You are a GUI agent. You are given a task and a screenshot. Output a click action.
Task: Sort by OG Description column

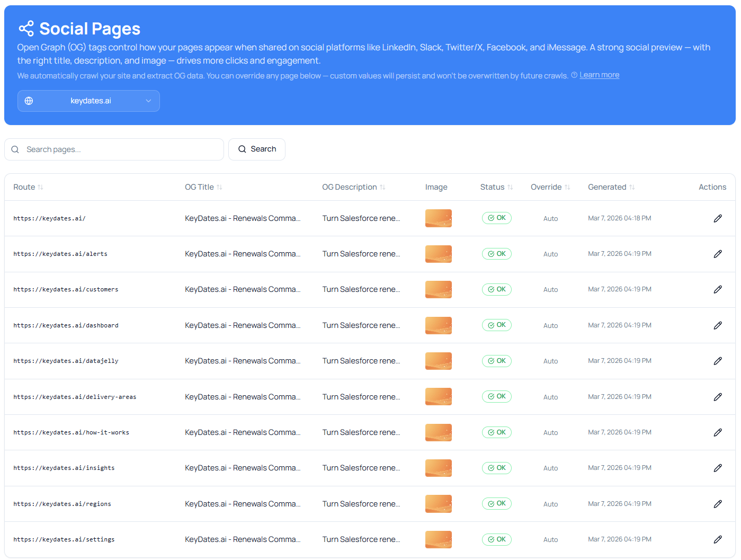tap(354, 187)
